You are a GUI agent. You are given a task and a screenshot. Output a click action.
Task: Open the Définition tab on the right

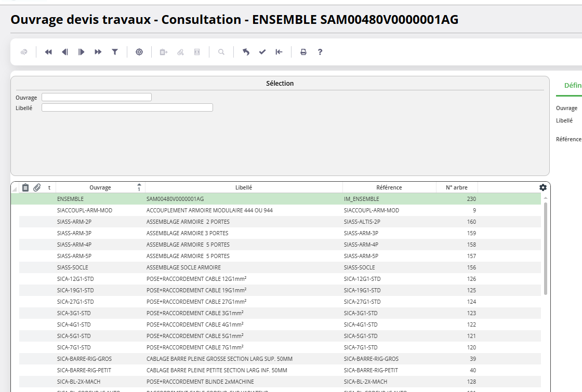pyautogui.click(x=573, y=85)
